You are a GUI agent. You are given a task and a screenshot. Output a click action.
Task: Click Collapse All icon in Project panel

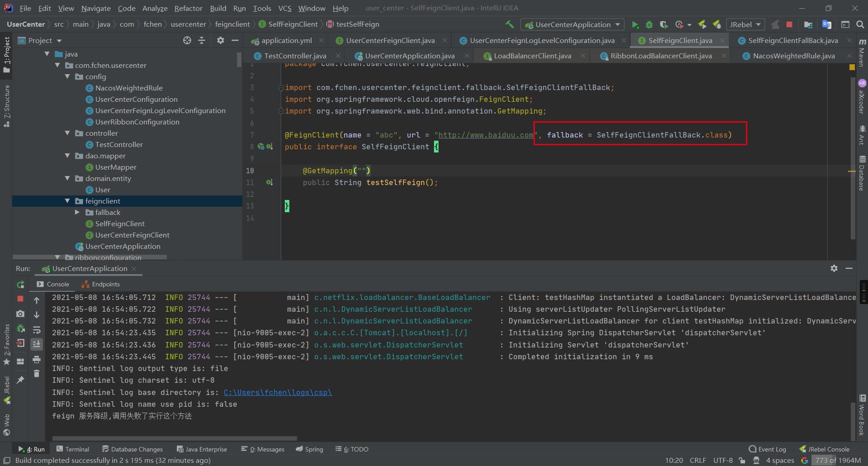(202, 40)
